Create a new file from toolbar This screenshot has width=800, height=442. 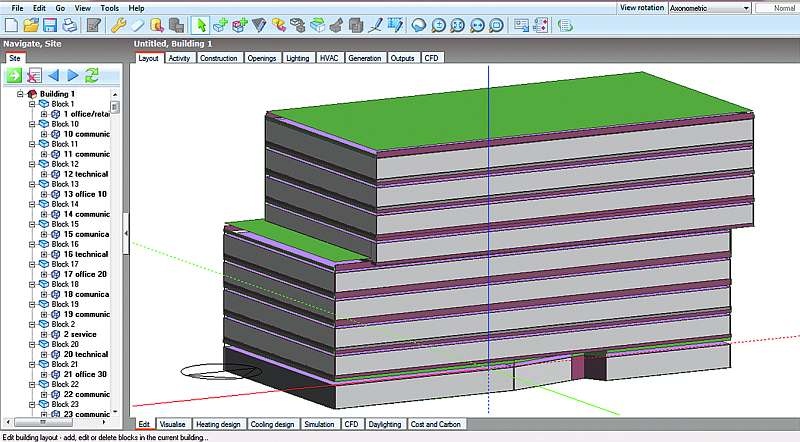click(11, 24)
